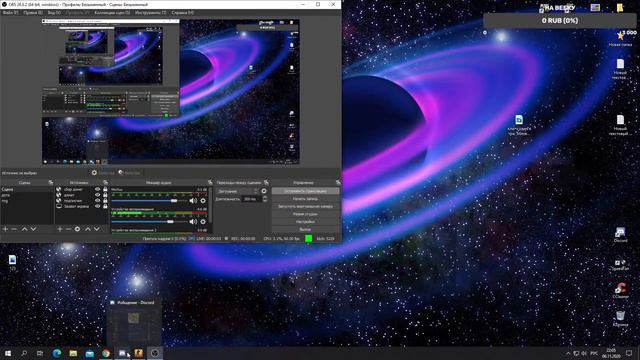Open File Explorer from the taskbar

(x=73, y=353)
